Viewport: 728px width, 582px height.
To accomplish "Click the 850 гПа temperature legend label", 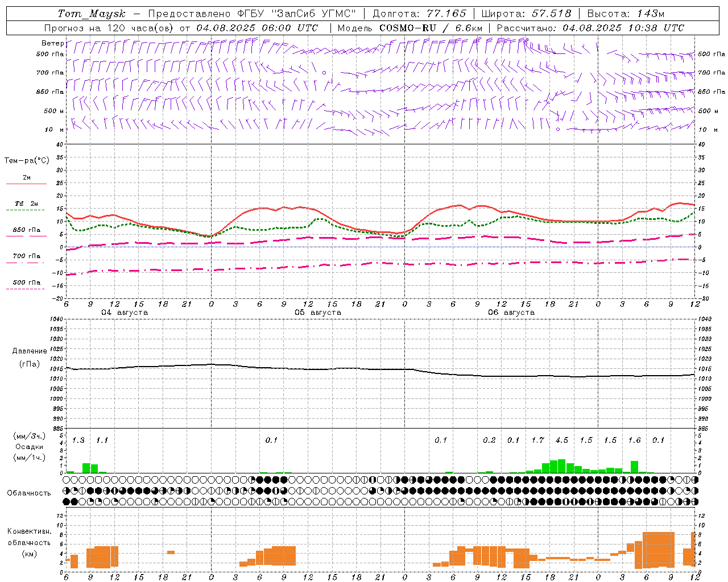I will click(27, 230).
